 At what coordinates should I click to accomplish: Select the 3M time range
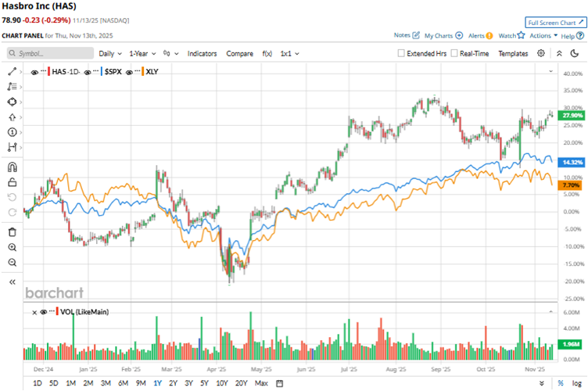(x=106, y=383)
